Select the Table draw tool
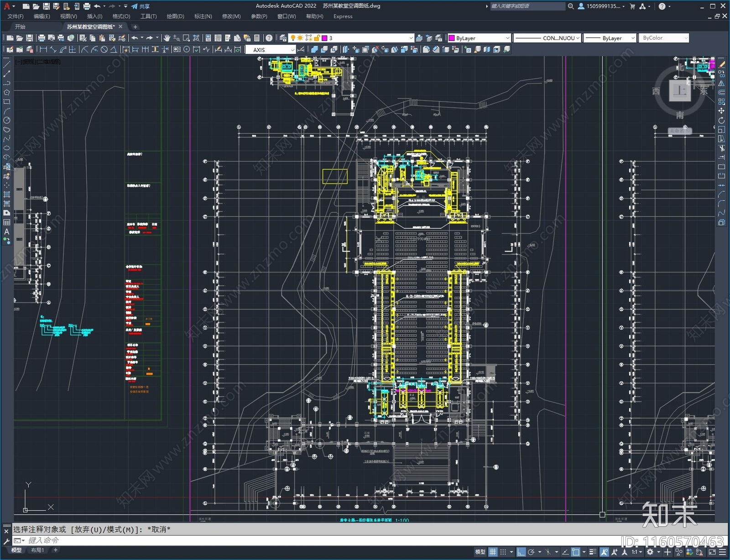This screenshot has width=730, height=560. (x=6, y=222)
